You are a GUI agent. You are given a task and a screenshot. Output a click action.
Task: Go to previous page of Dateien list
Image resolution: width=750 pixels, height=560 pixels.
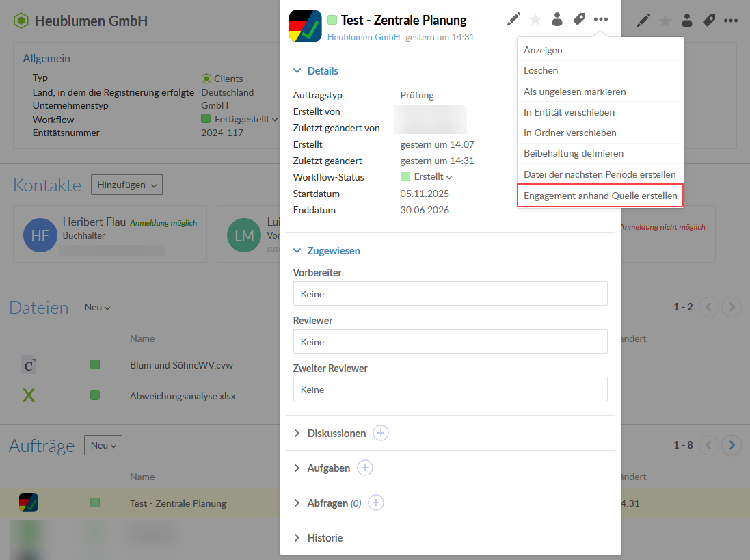coord(708,307)
